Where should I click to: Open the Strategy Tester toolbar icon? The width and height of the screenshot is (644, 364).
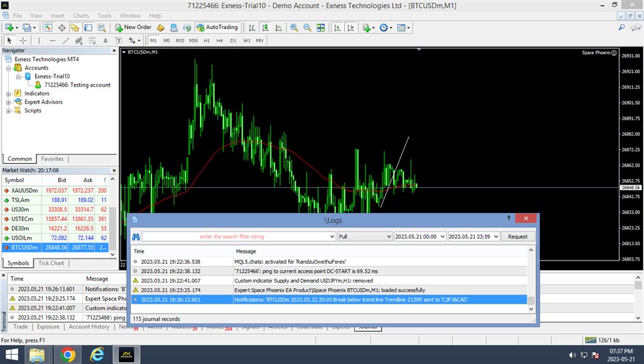tap(101, 28)
